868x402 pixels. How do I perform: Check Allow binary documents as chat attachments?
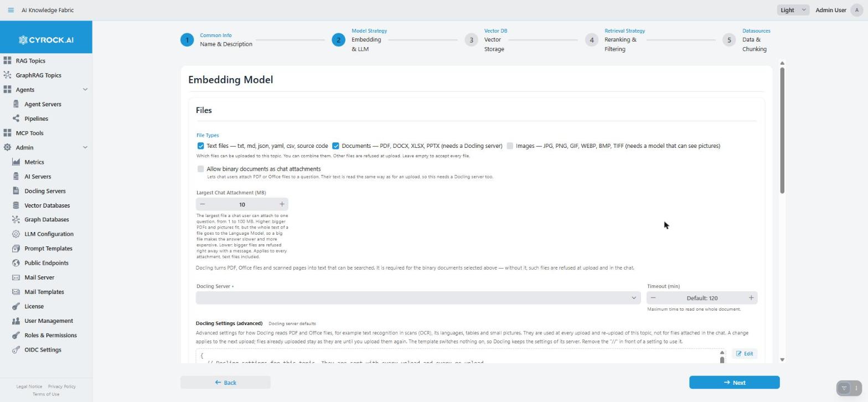point(200,169)
